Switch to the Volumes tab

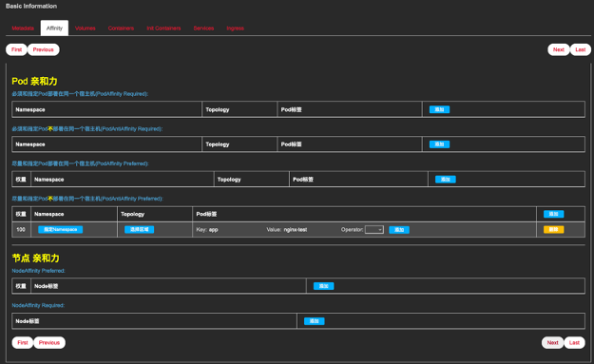(86, 29)
